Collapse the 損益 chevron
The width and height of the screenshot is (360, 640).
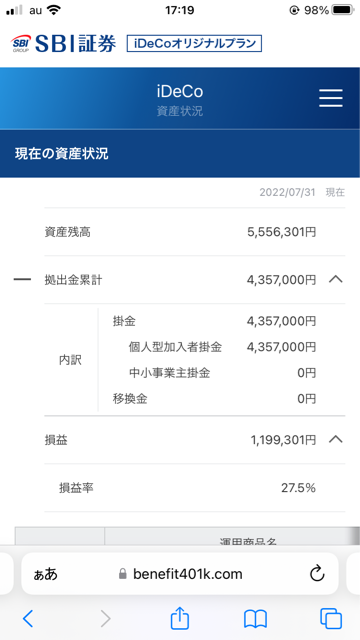336,440
